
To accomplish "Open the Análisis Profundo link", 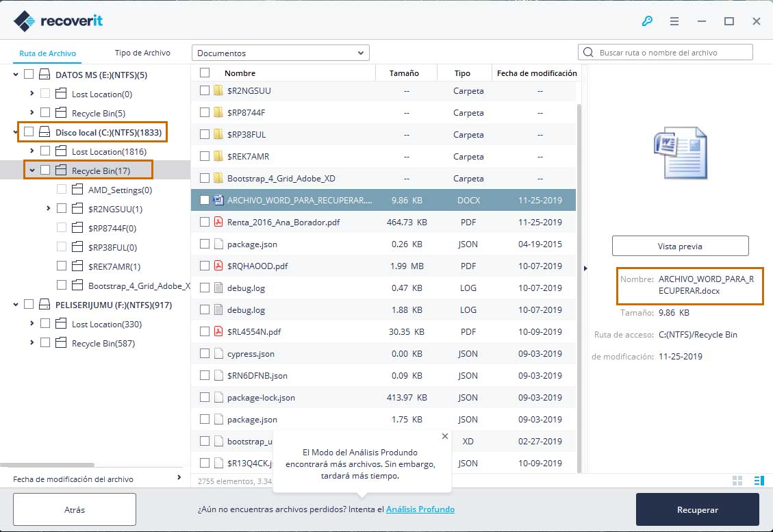I will tap(420, 509).
